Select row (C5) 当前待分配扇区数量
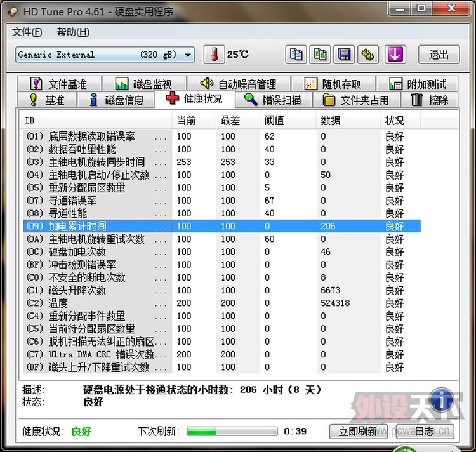The height and width of the screenshot is (452, 476). pyautogui.click(x=222, y=329)
